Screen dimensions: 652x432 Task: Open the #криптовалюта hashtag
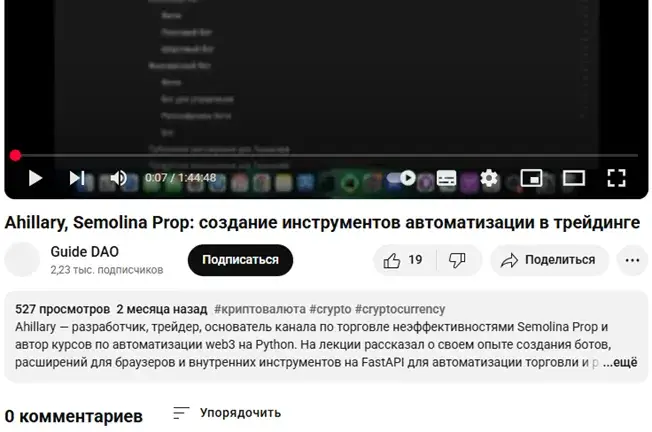(260, 309)
